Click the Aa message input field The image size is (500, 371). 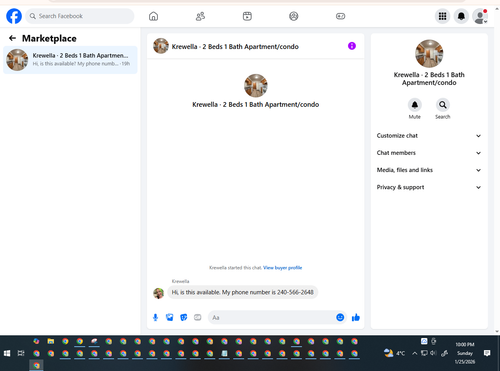[x=272, y=317]
